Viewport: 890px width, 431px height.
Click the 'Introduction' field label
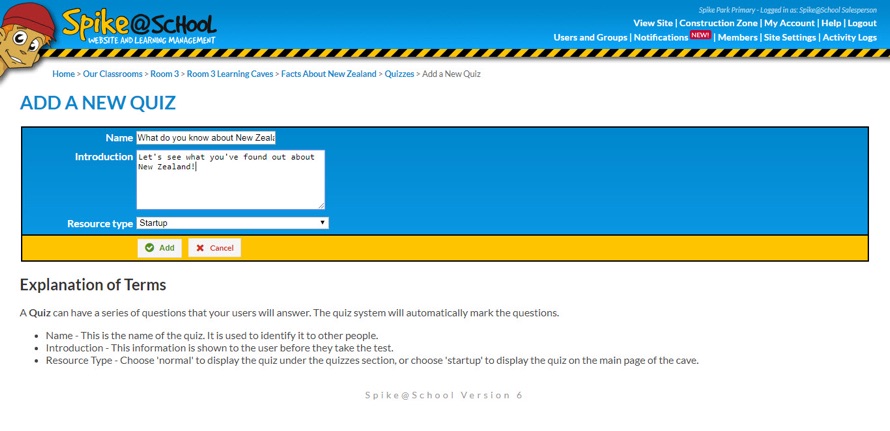[104, 157]
